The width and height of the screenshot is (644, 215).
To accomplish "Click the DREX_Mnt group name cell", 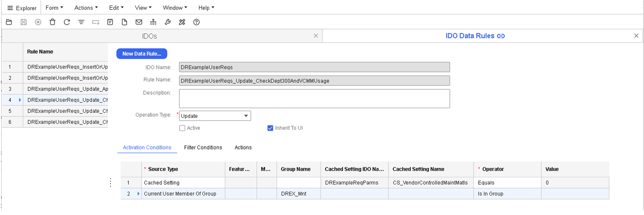I will click(299, 194).
